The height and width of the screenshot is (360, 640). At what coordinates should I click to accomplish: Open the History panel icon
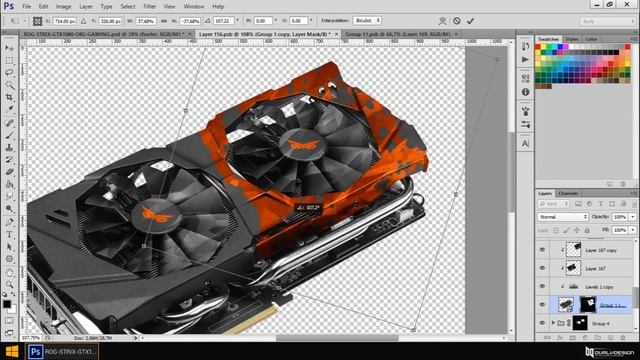click(525, 46)
